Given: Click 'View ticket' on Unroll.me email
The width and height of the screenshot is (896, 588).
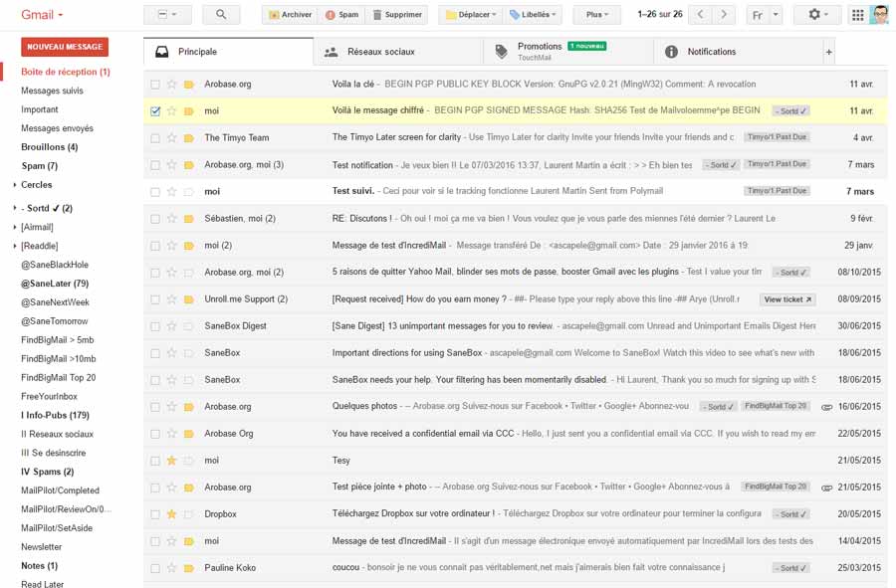Looking at the screenshot, I should (x=787, y=299).
